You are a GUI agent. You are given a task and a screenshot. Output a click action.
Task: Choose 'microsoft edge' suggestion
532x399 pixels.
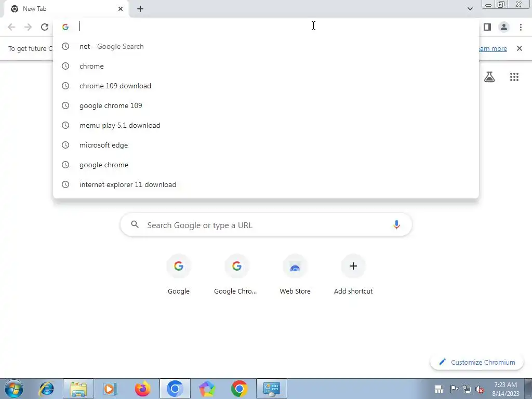coord(266,145)
